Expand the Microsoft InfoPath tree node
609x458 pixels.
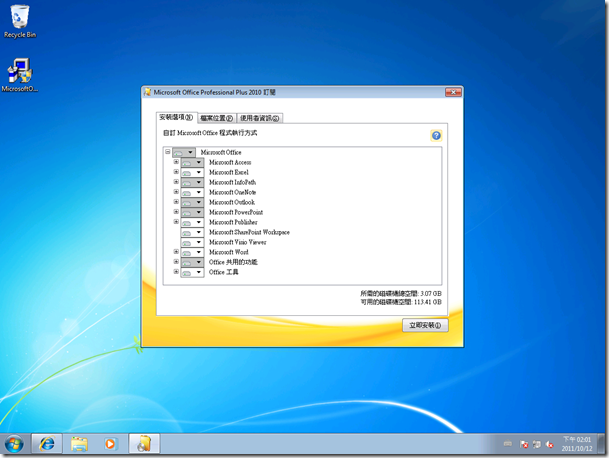point(176,182)
